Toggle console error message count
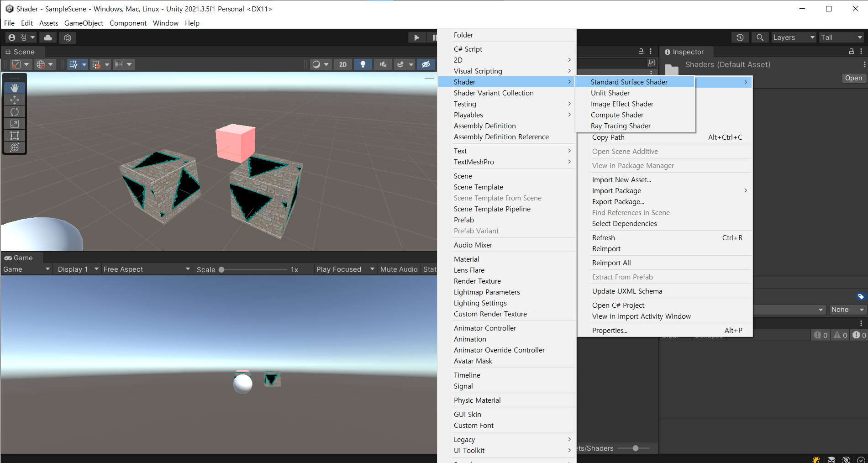This screenshot has height=463, width=868. click(x=859, y=335)
